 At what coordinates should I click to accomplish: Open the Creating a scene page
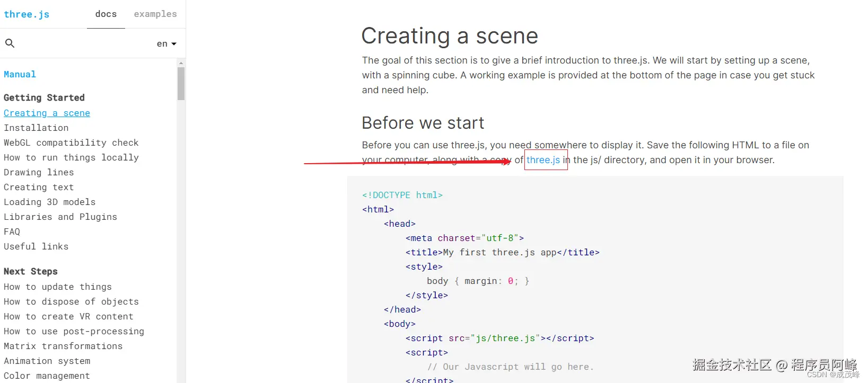[47, 113]
